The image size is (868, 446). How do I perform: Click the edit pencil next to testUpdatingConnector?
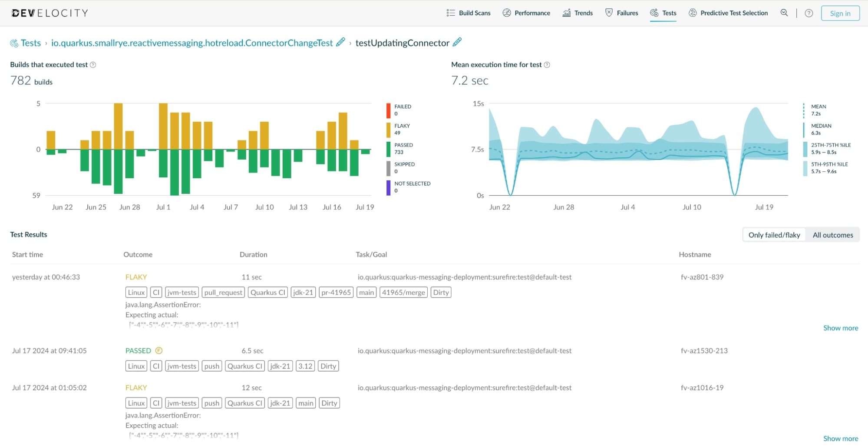(457, 42)
